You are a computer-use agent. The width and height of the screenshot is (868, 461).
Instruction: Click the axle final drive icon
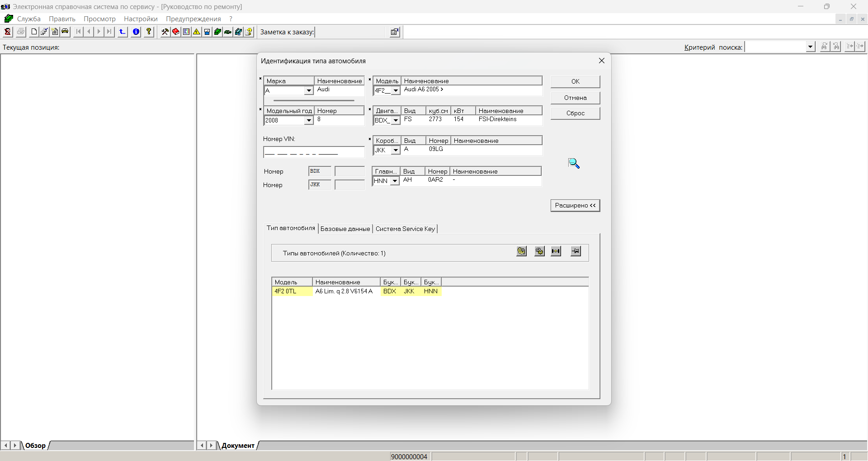[556, 251]
